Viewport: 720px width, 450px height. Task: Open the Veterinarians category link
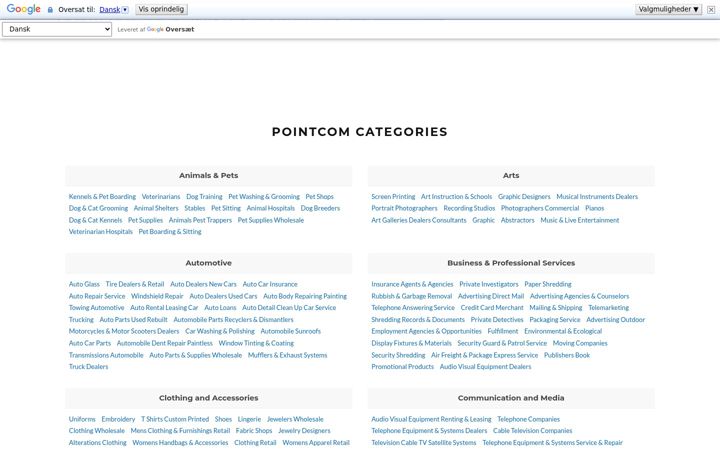click(x=161, y=197)
